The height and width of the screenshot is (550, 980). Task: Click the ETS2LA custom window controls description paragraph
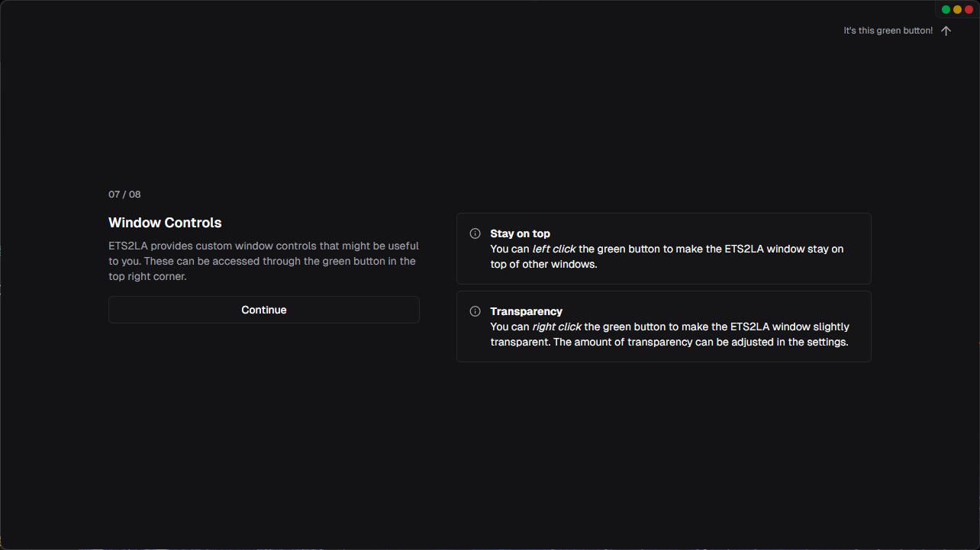point(263,261)
